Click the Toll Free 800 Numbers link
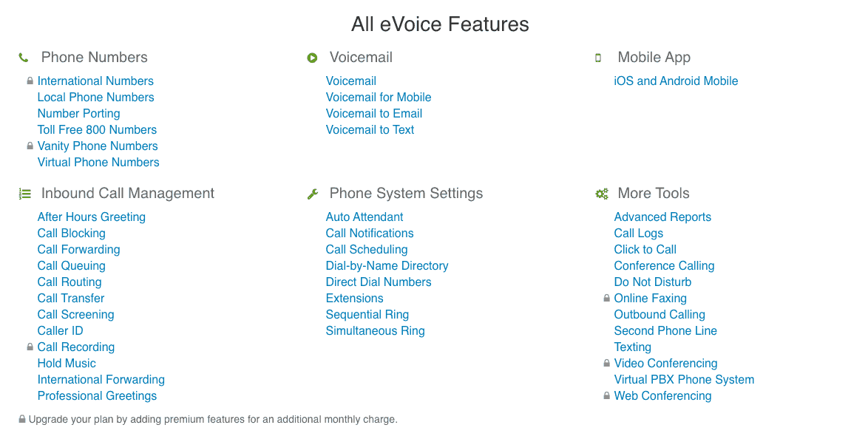The image size is (868, 439). pyautogui.click(x=97, y=129)
